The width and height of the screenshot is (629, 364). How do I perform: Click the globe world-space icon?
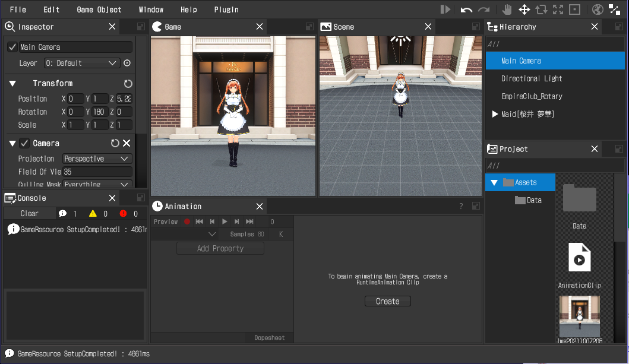(598, 10)
